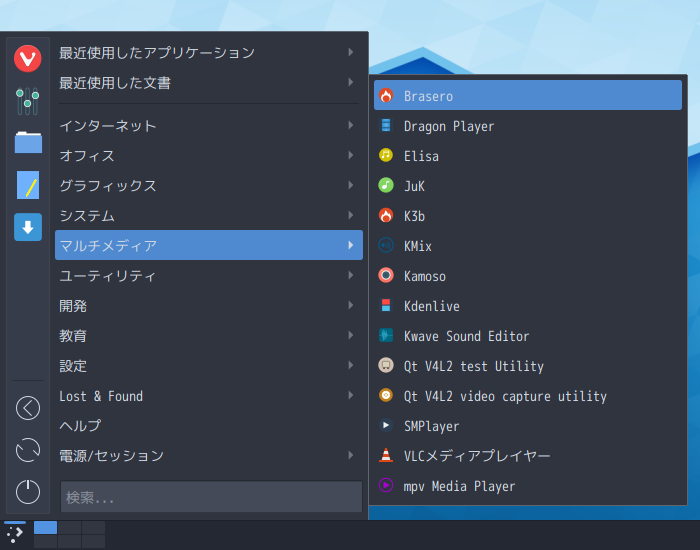
Task: Click the Kwave waveform icon
Action: pyautogui.click(x=386, y=335)
